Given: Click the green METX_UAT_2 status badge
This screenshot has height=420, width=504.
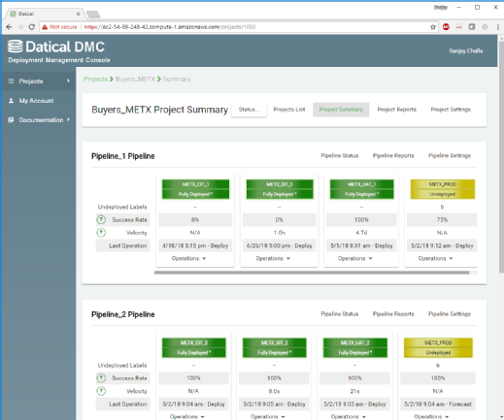Looking at the screenshot, I should (355, 348).
